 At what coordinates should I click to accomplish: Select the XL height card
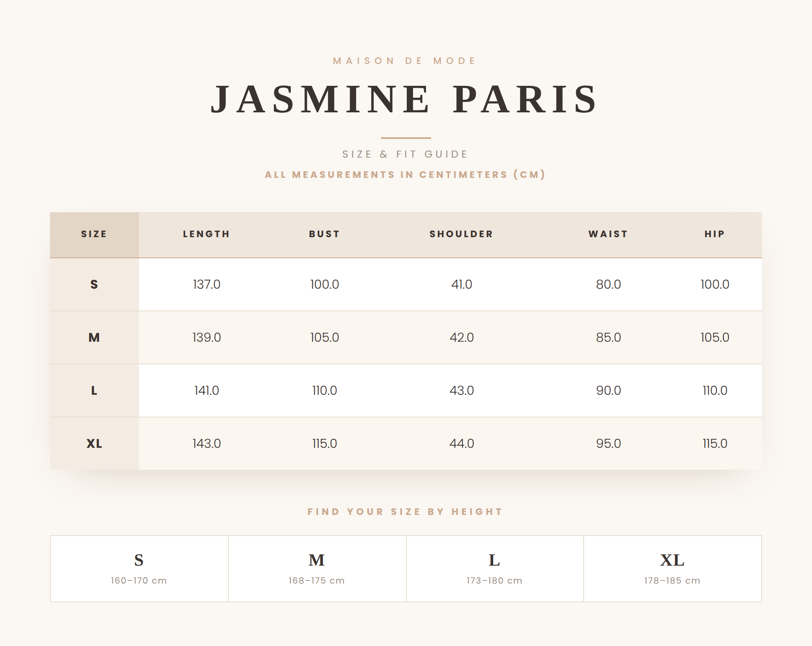click(673, 569)
